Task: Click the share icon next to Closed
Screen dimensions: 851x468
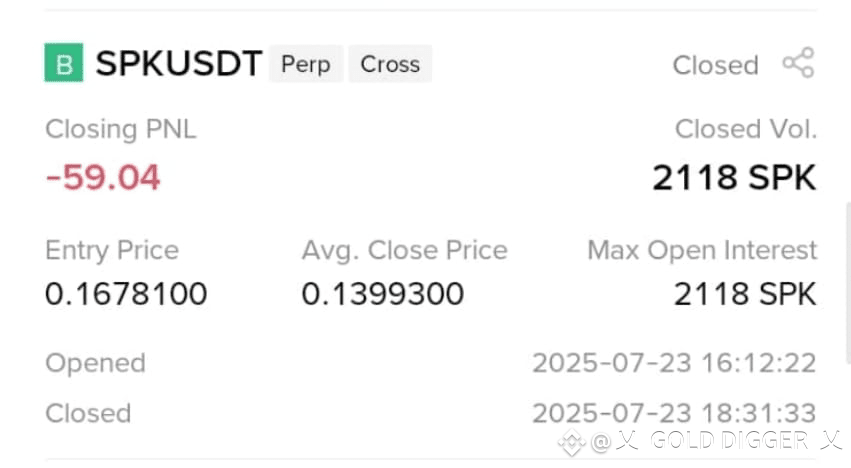Action: [x=798, y=63]
